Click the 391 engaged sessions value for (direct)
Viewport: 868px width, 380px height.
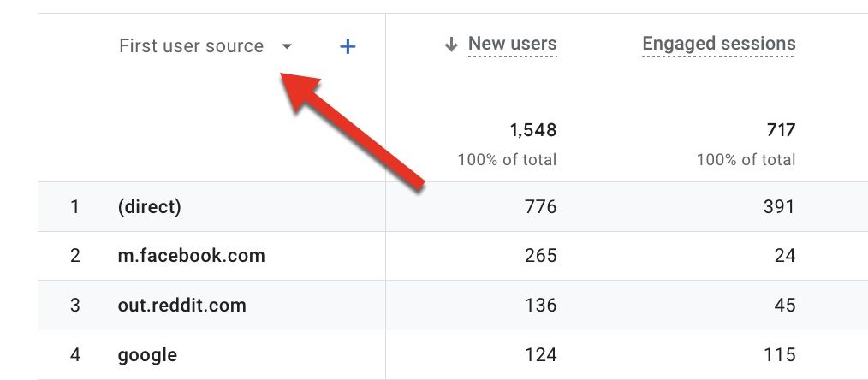pos(780,206)
